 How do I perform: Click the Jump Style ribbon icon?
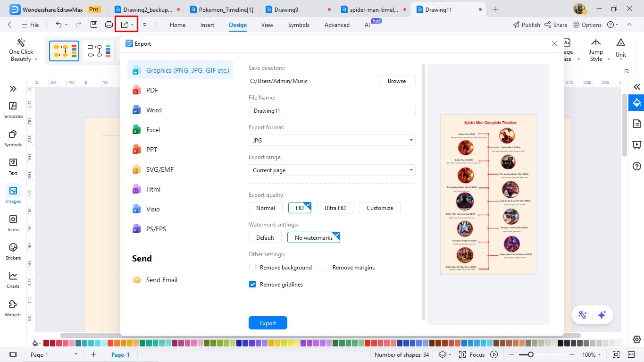[x=596, y=51]
